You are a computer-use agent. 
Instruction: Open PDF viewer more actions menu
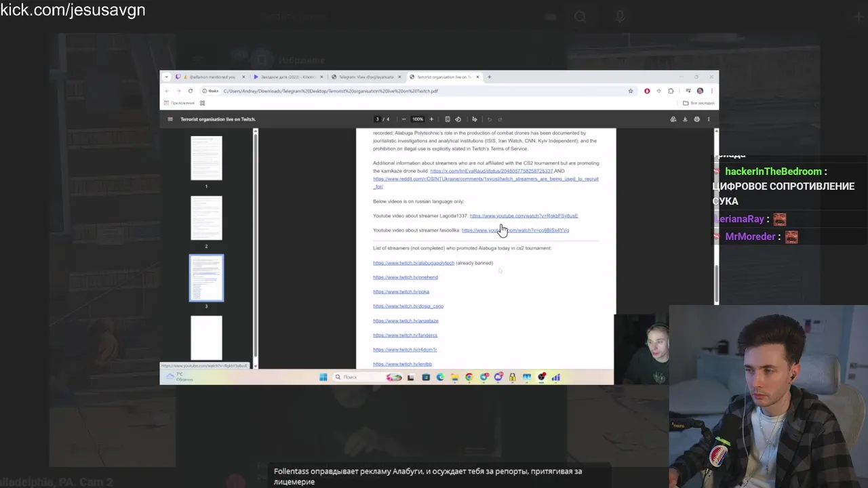coord(709,119)
